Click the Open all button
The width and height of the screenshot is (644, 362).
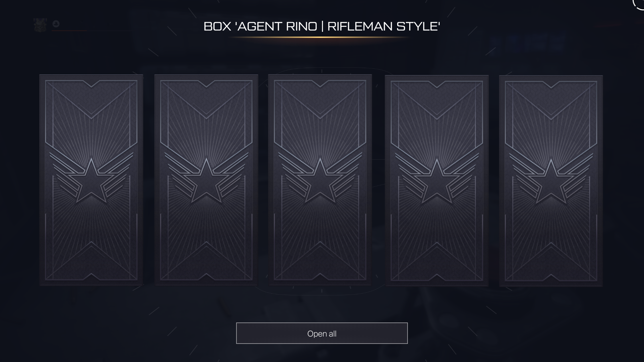point(322,333)
